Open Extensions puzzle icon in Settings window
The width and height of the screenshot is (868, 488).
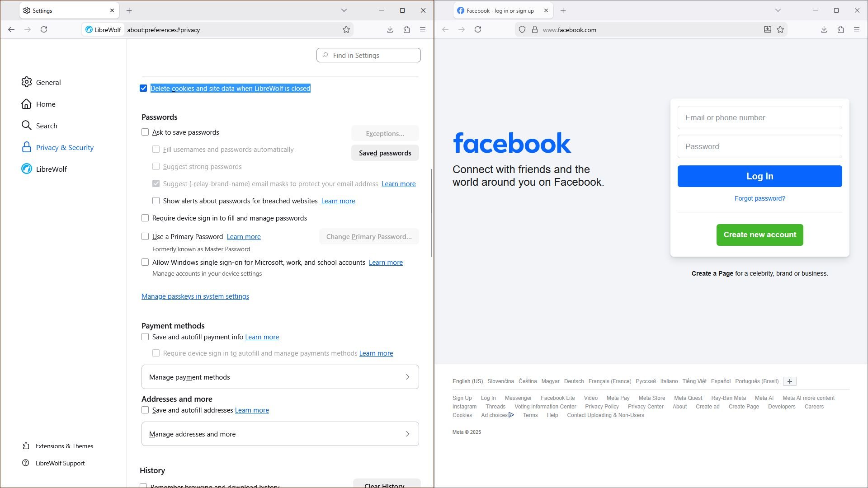click(x=406, y=29)
